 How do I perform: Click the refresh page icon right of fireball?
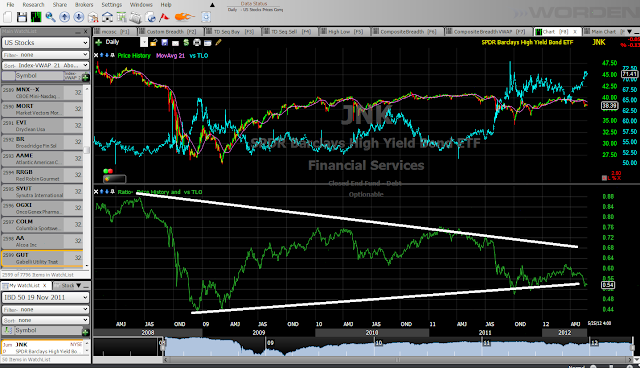coord(206,17)
